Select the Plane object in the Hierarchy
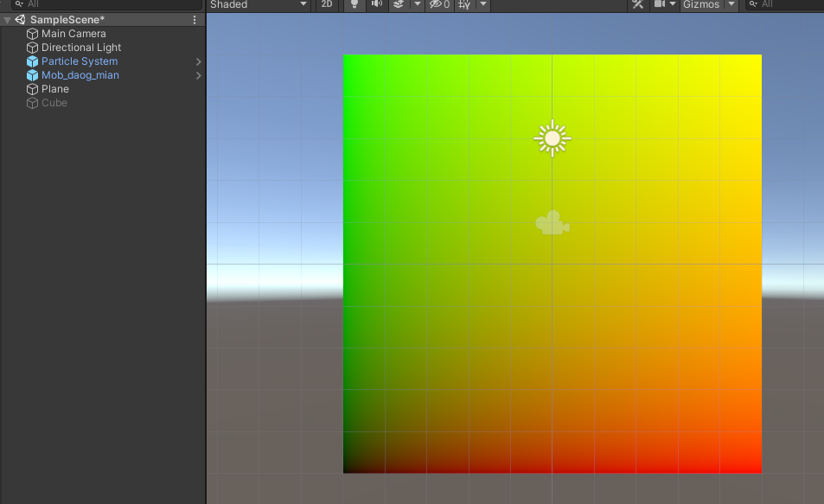 coord(54,89)
